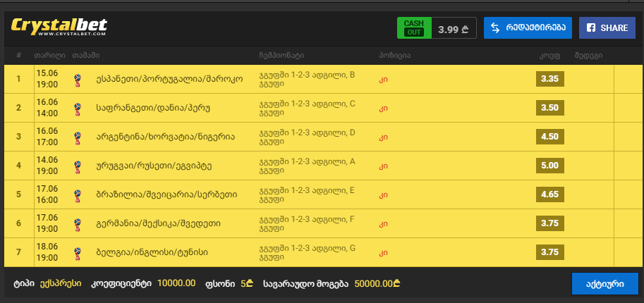Click the B ჯგუფი championship cell
644x303 pixels.
point(307,79)
